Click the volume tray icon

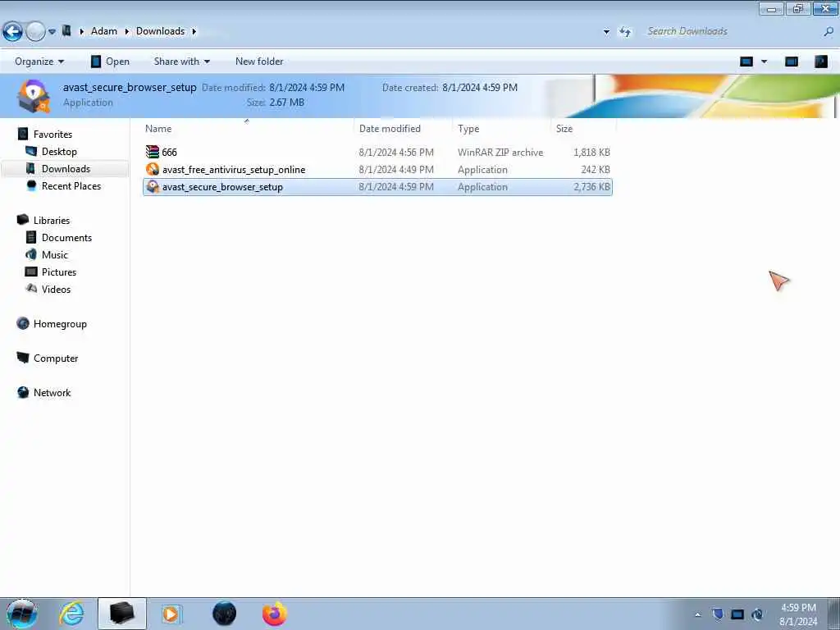(x=757, y=614)
